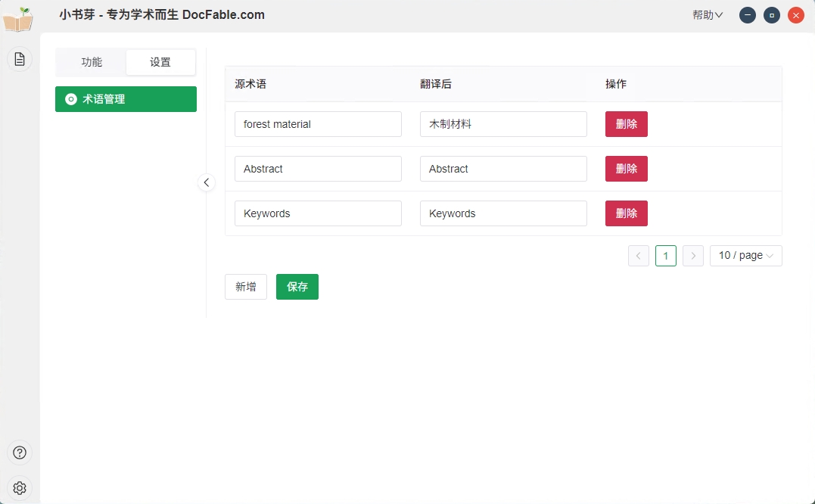The image size is (815, 504).
Task: Open the '10 / page' size dropdown
Action: 746,256
